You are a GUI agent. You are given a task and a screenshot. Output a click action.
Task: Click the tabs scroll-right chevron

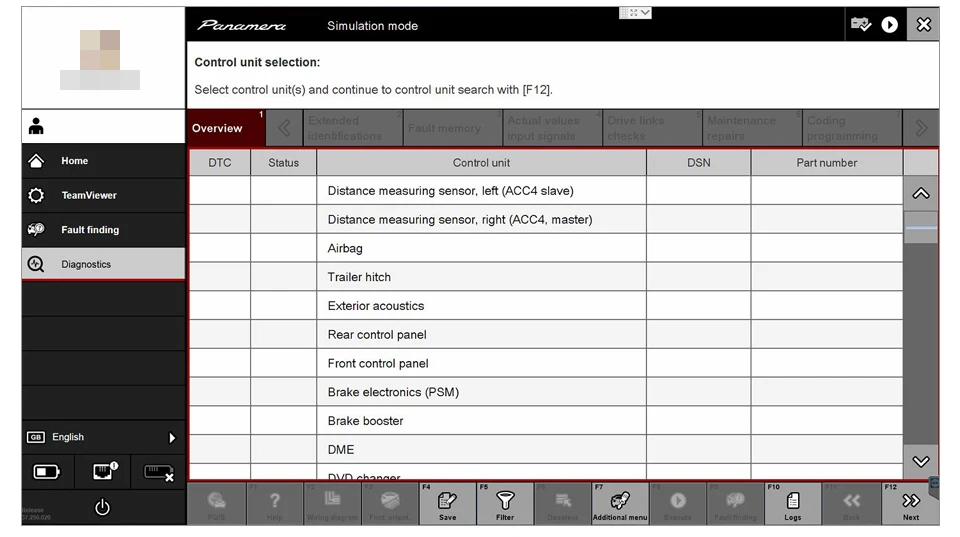tap(921, 128)
